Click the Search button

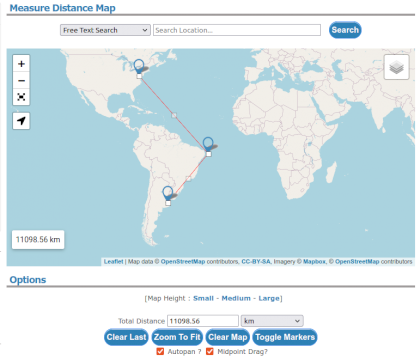click(x=345, y=30)
